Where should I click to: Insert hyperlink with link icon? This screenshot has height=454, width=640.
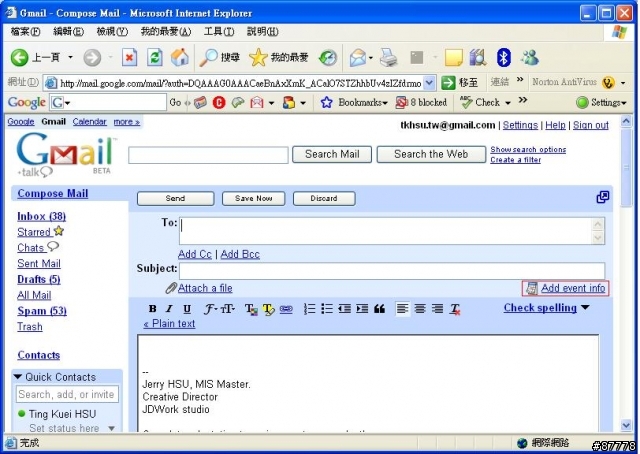click(x=286, y=309)
